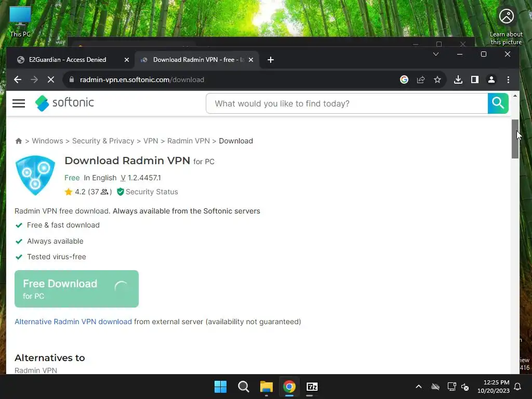Open network tray icon

pyautogui.click(x=451, y=387)
